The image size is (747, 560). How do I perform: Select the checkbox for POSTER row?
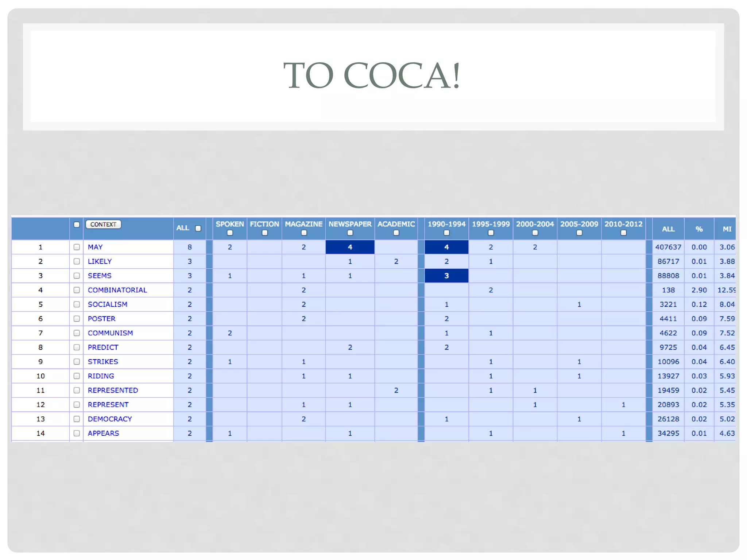pyautogui.click(x=77, y=319)
